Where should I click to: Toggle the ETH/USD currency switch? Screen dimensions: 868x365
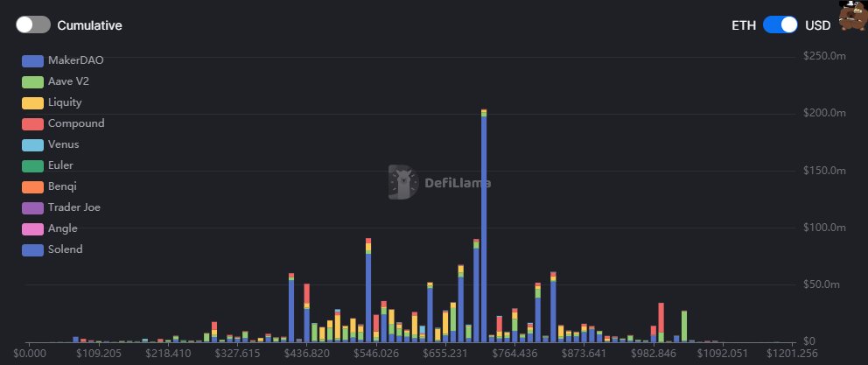[780, 25]
